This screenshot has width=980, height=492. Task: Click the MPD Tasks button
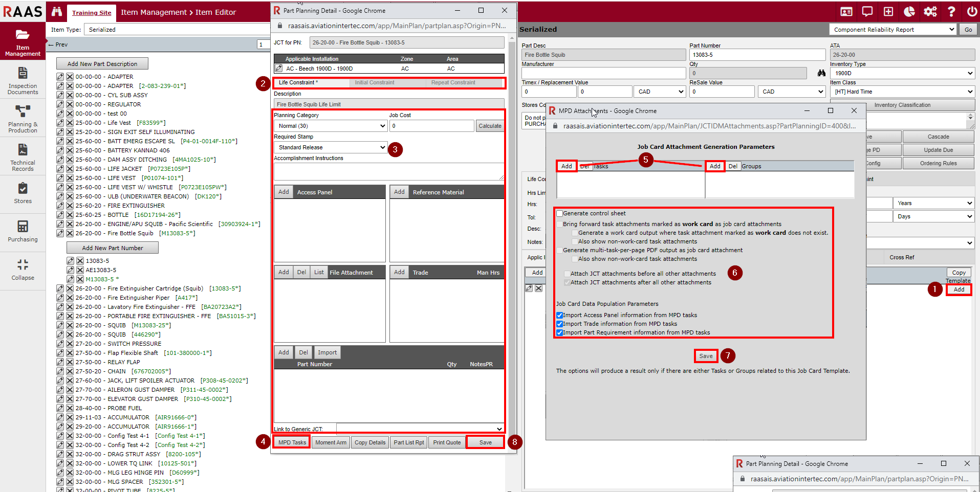pyautogui.click(x=292, y=442)
